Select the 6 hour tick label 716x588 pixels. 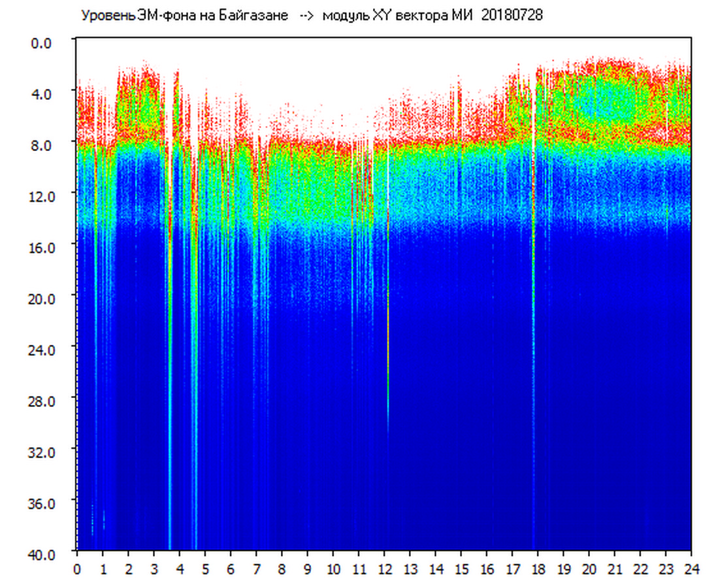231,569
